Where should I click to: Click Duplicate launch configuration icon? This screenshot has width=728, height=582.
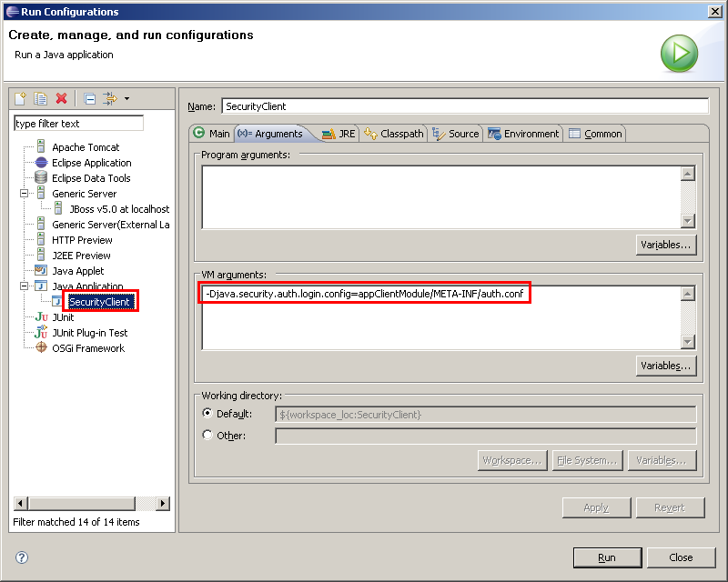coord(40,98)
